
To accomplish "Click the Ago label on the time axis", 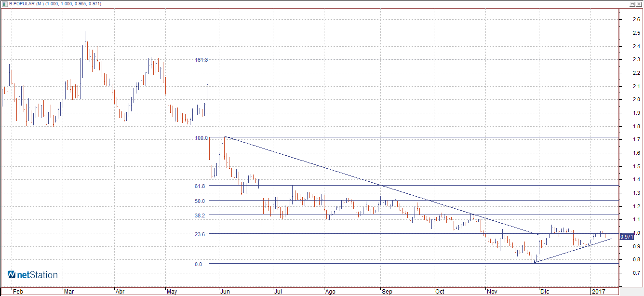I will [330, 292].
